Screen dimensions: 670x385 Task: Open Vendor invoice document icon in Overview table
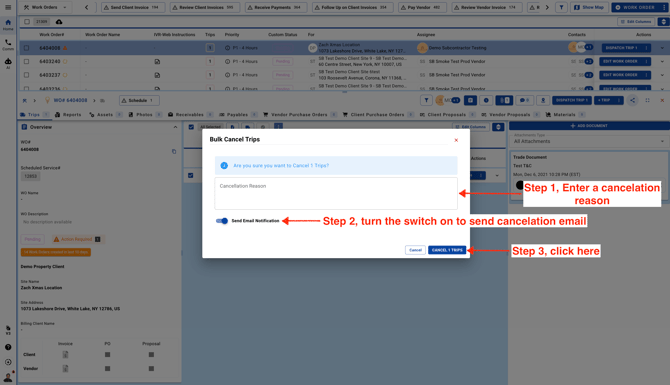[x=65, y=368]
